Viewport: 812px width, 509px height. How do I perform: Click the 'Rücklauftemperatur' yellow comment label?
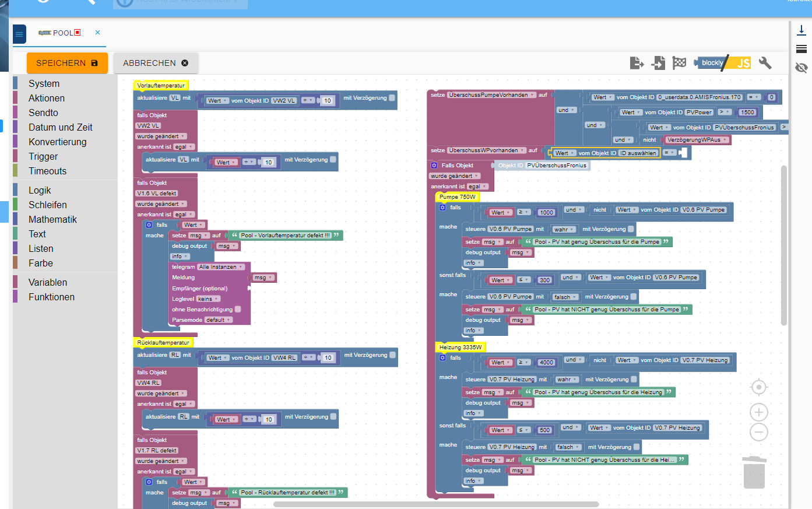click(x=163, y=343)
